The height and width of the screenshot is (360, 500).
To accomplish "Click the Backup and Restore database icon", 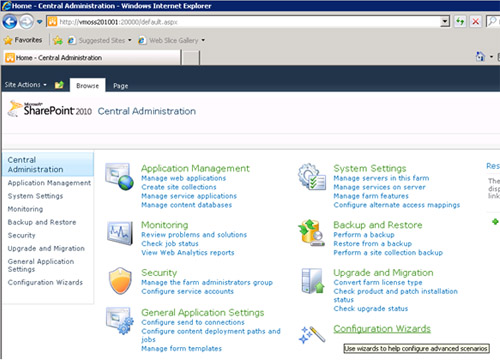I will point(311,233).
